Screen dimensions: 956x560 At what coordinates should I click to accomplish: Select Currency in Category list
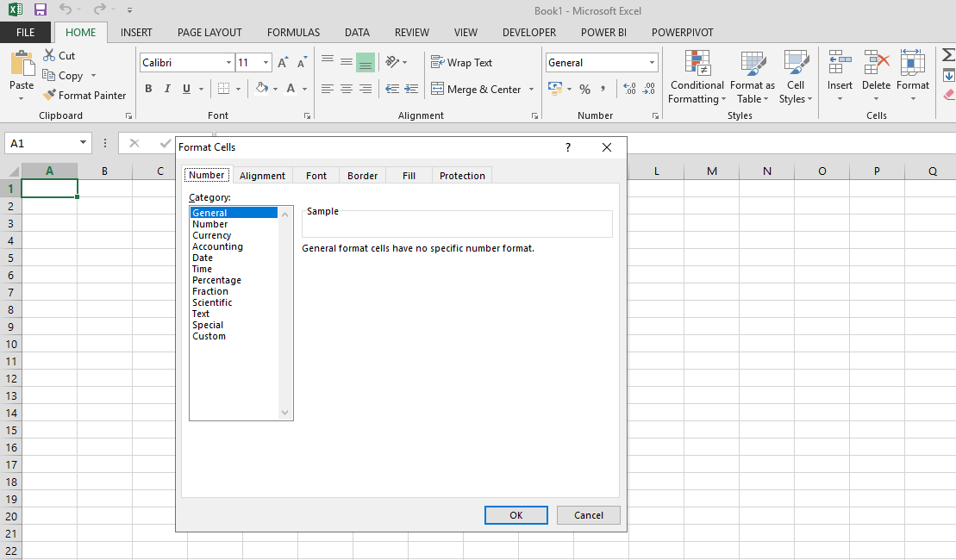point(211,235)
